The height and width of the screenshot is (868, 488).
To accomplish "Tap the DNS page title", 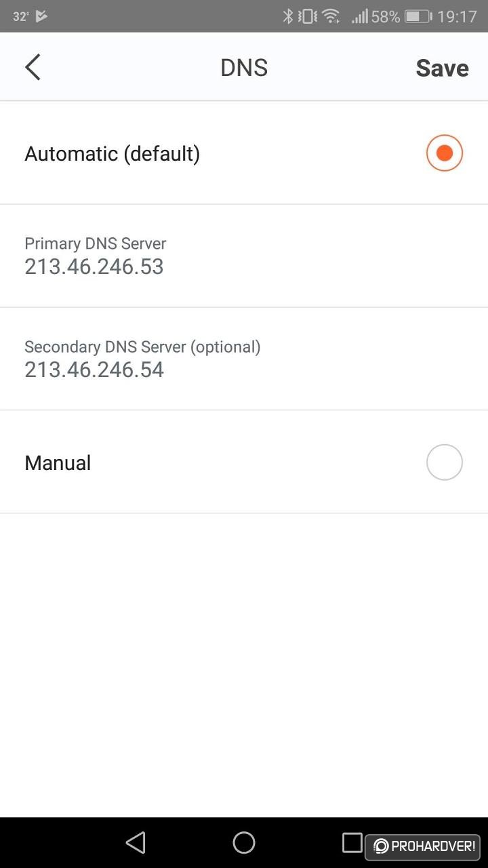I will (x=244, y=68).
